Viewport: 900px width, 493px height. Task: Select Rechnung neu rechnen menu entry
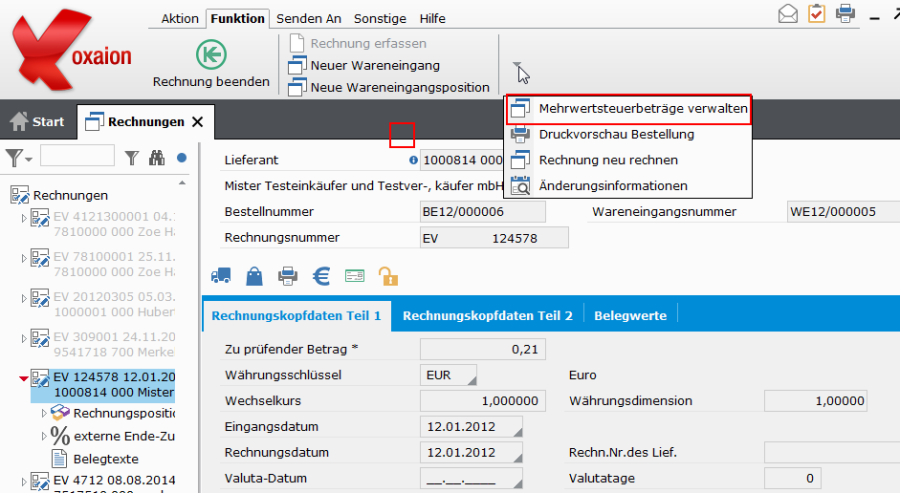[x=628, y=160]
